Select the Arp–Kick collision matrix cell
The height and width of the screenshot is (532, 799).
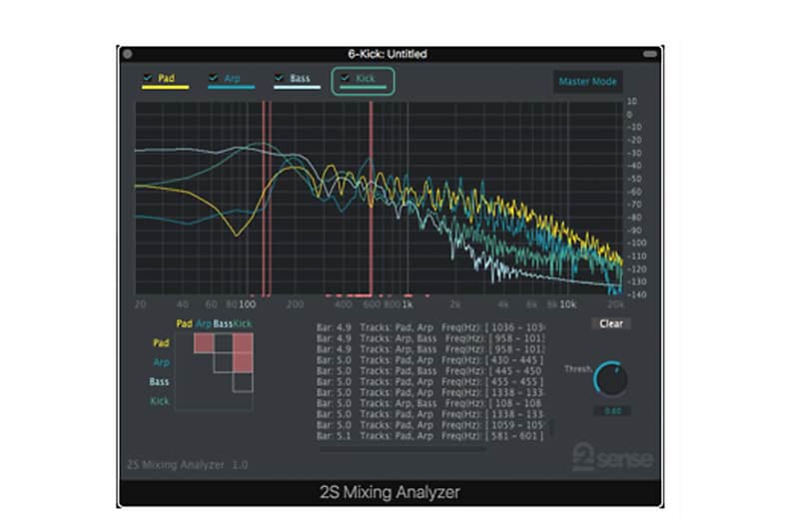point(243,362)
